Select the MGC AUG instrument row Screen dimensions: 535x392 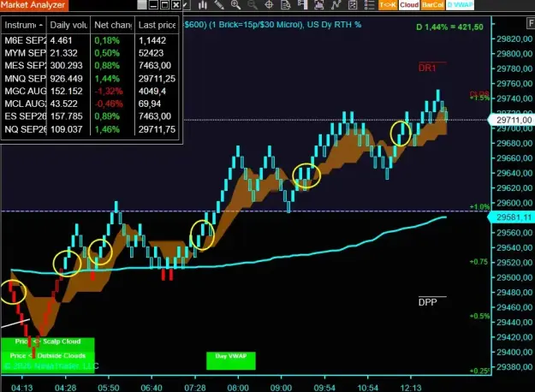coord(90,91)
